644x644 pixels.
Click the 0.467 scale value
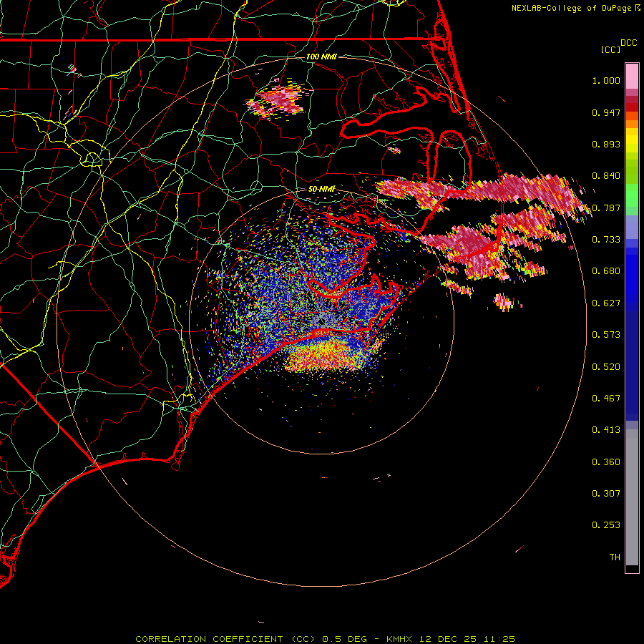pyautogui.click(x=606, y=399)
